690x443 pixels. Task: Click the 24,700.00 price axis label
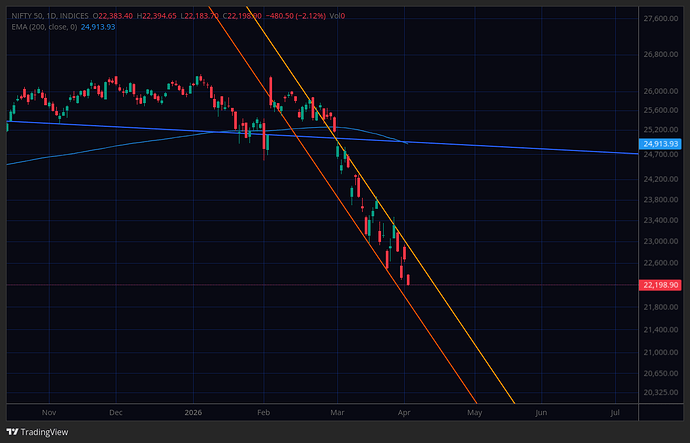(x=661, y=154)
